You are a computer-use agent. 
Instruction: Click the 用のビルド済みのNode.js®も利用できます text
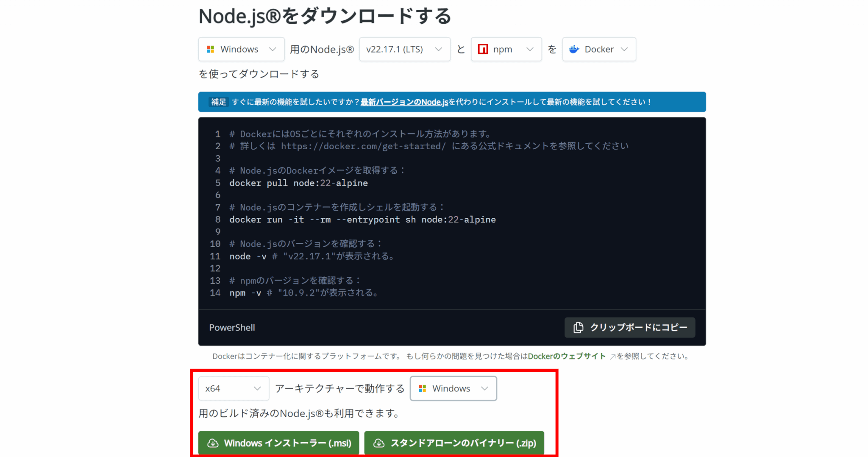click(x=299, y=413)
